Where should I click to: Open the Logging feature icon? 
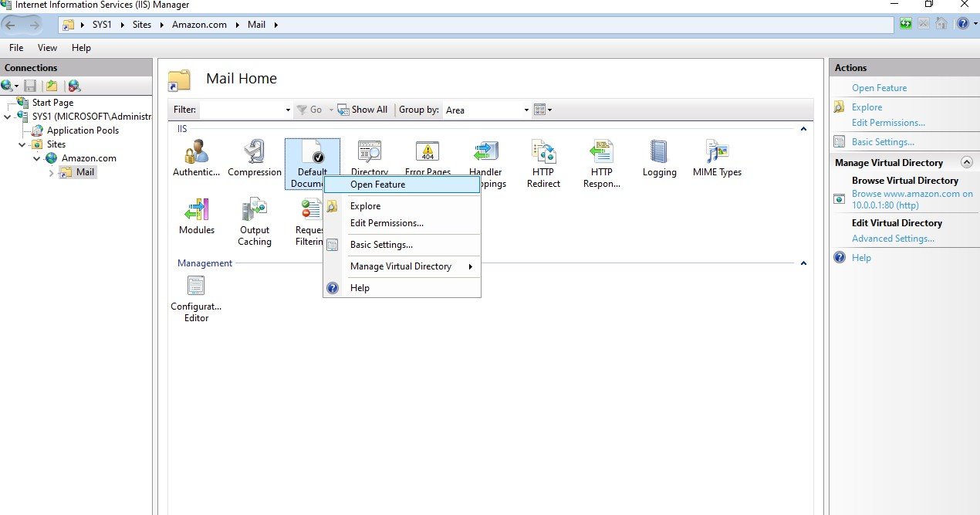[659, 158]
